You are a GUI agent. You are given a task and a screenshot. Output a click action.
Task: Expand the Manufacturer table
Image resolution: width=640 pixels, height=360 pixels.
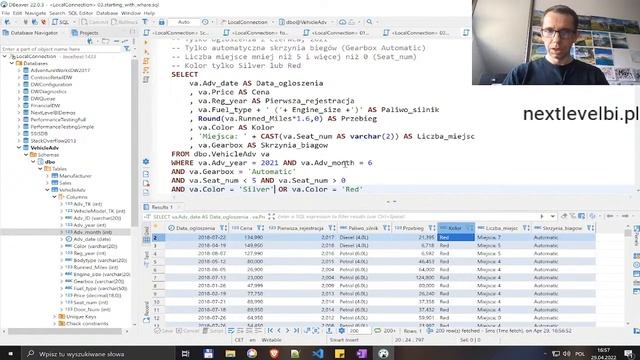[x=47, y=176]
